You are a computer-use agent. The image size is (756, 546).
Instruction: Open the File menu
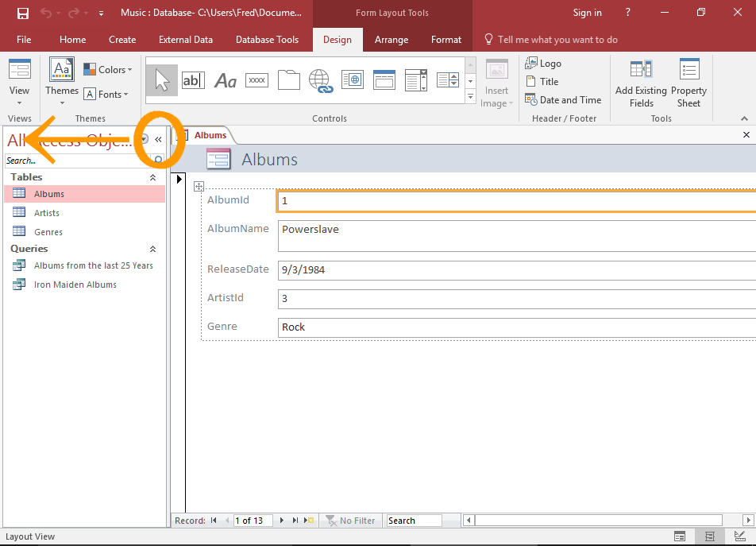click(x=24, y=39)
